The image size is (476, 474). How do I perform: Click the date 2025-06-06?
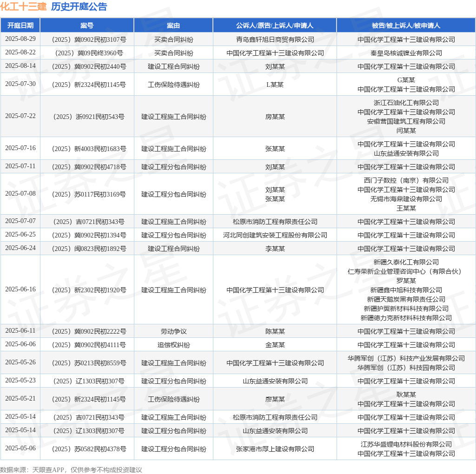pyautogui.click(x=20, y=344)
